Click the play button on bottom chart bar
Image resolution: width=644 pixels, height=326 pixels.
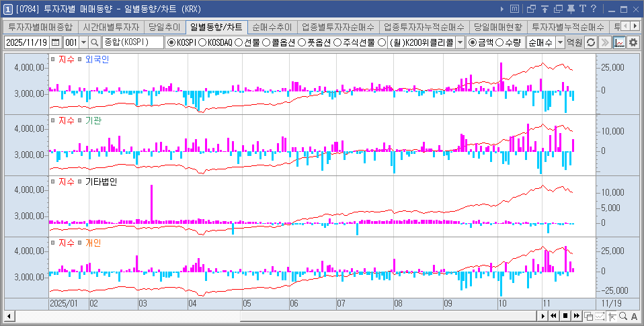click(543, 316)
